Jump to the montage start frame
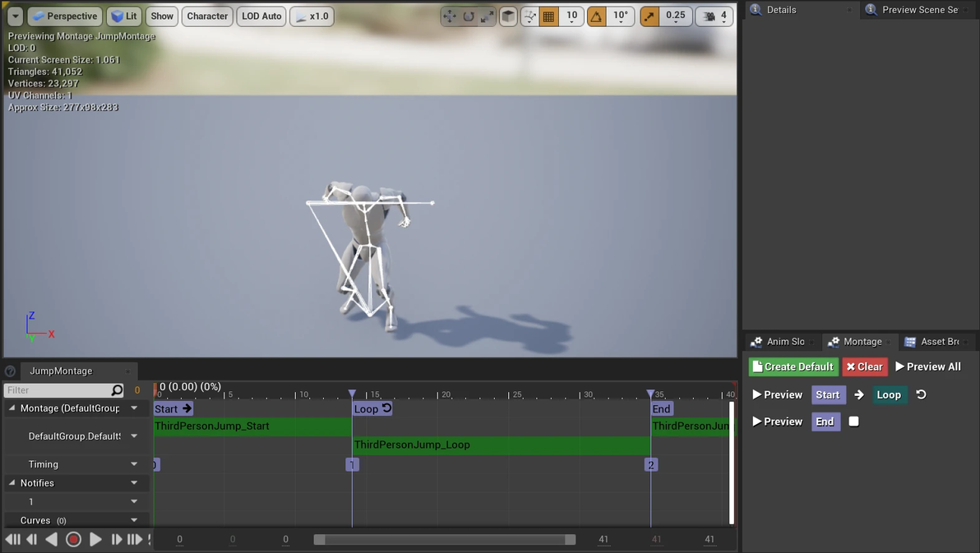 (x=12, y=539)
